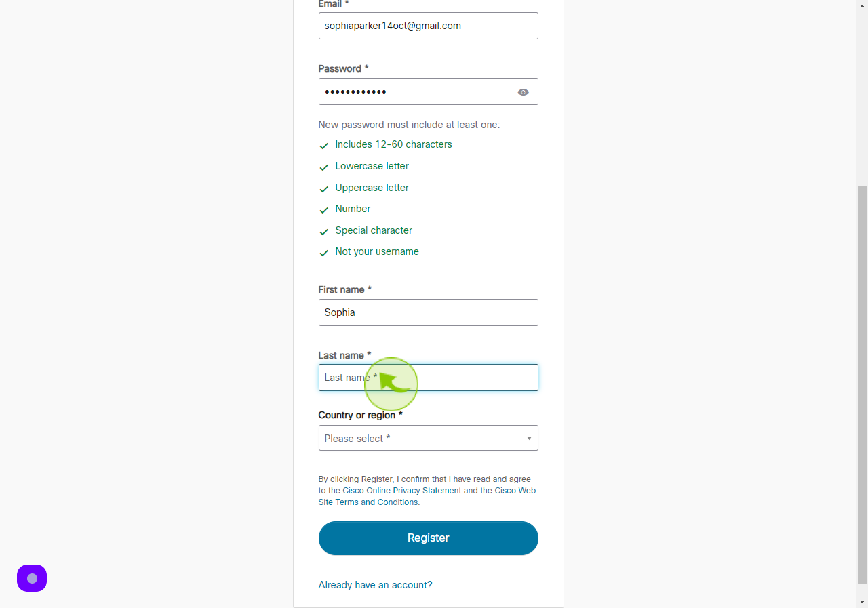Click the vertical page scrollbar thumb
Screen dimensions: 868x608
[862, 384]
